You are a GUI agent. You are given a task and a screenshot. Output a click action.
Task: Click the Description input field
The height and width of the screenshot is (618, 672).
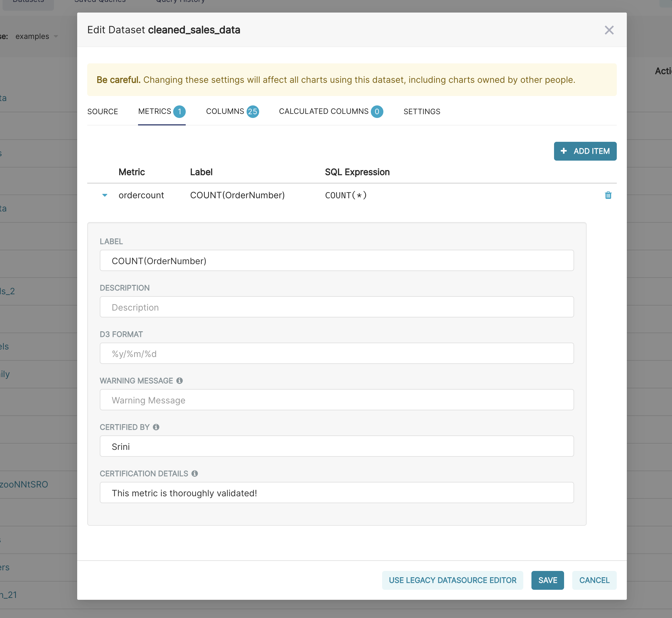tap(336, 307)
